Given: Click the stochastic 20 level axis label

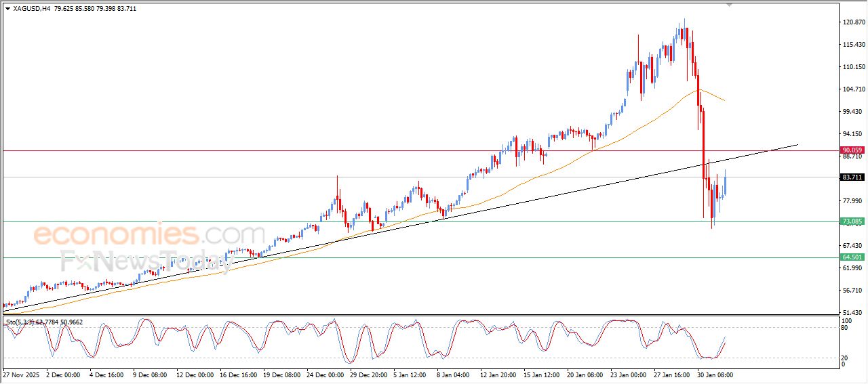Looking at the screenshot, I should point(845,357).
